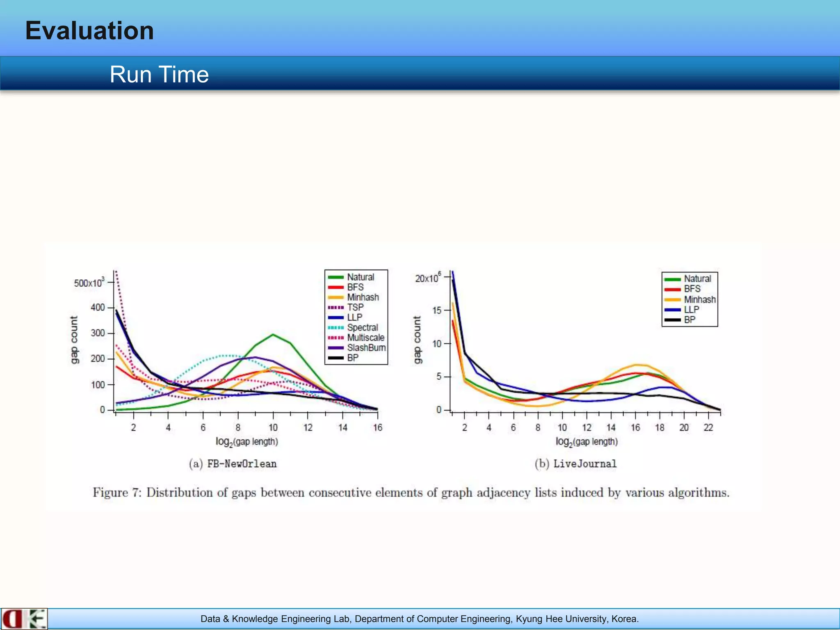Click the 20x10⁶ y-axis label
The height and width of the screenshot is (630, 840).
pos(428,277)
